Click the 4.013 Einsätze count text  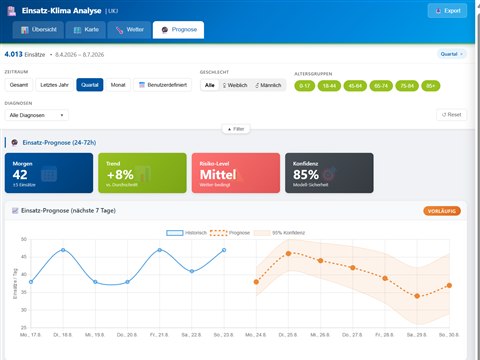click(25, 54)
